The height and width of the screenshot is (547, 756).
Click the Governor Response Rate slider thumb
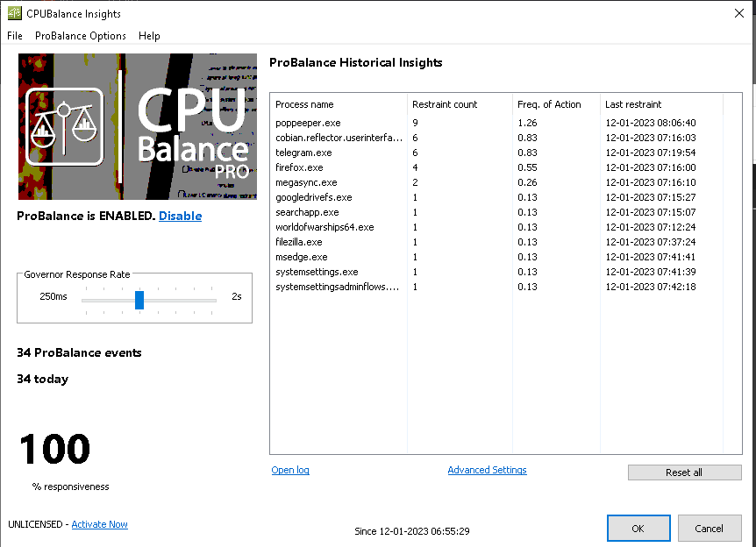[139, 300]
